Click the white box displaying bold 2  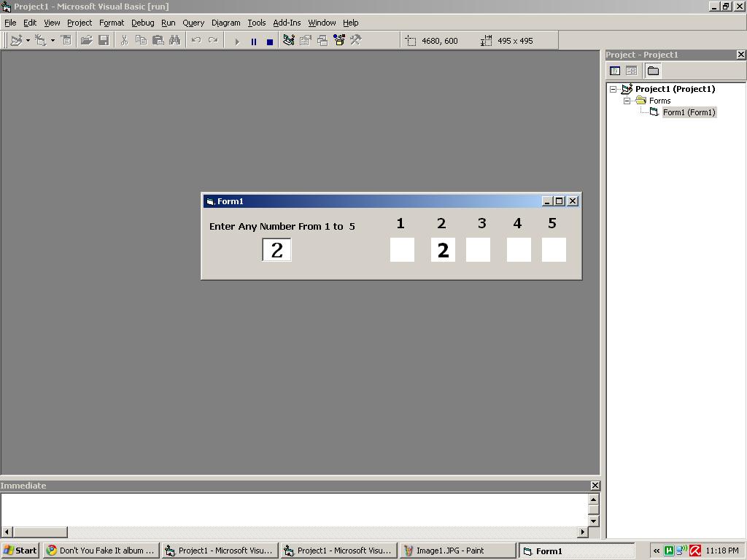[443, 249]
